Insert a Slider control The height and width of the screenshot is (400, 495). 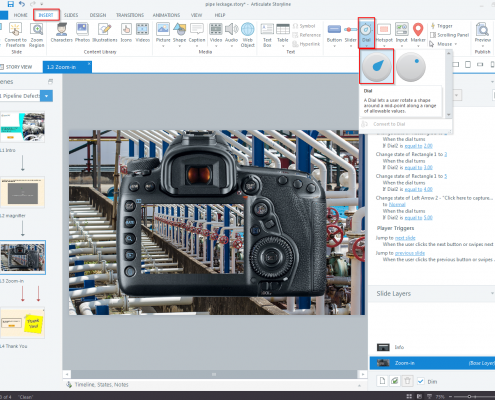click(x=350, y=33)
